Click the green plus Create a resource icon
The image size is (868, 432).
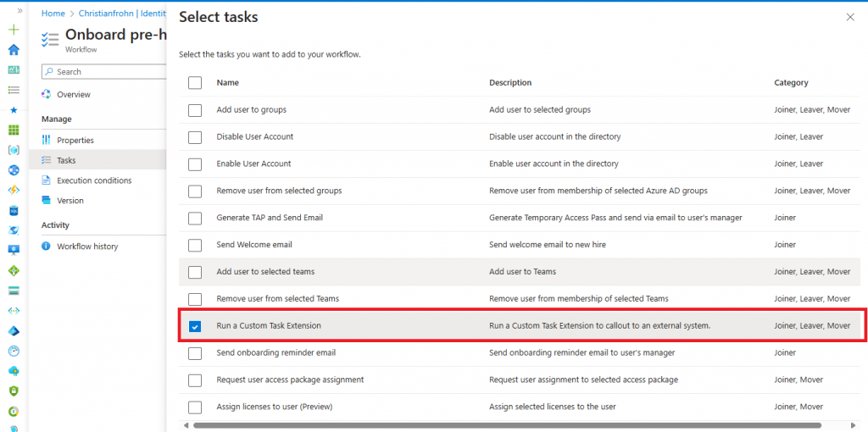(14, 30)
